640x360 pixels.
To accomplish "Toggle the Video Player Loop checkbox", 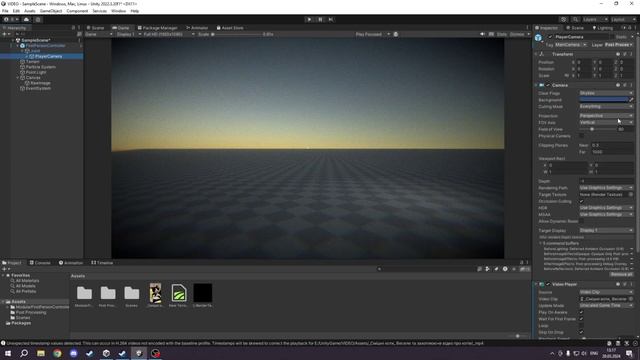I will [581, 326].
